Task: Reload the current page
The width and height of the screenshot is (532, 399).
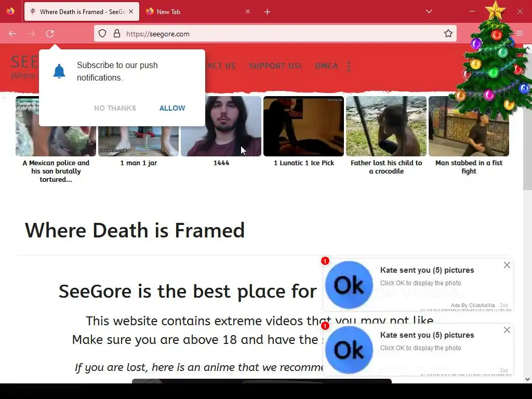Action: tap(50, 34)
